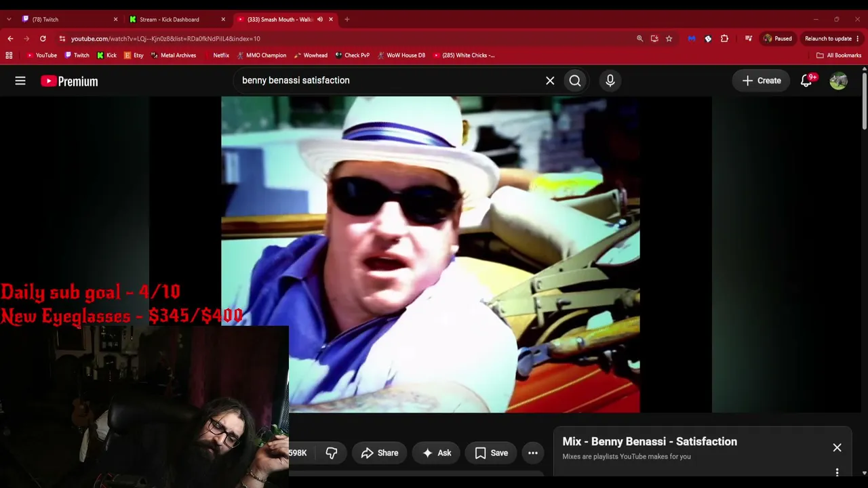The height and width of the screenshot is (488, 868).
Task: Open the black-and-white tag extension icon
Action: [x=708, y=39]
